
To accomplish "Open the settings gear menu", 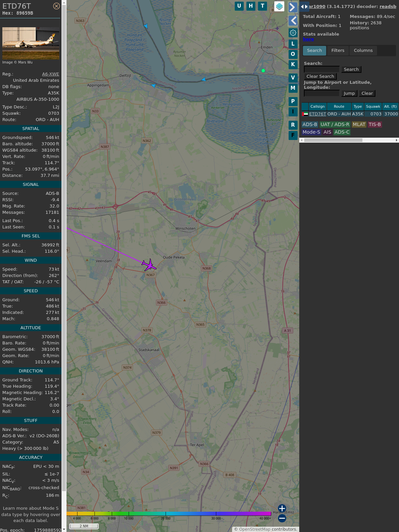I will tap(293, 33).
